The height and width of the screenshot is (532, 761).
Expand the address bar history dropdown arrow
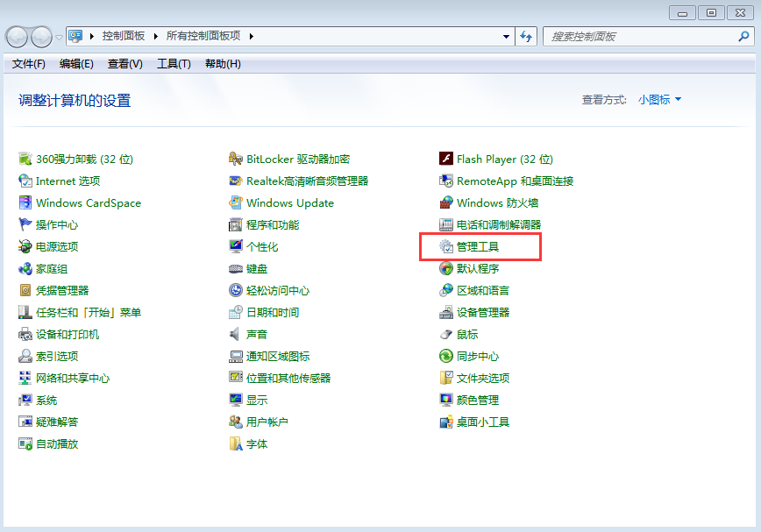[506, 36]
